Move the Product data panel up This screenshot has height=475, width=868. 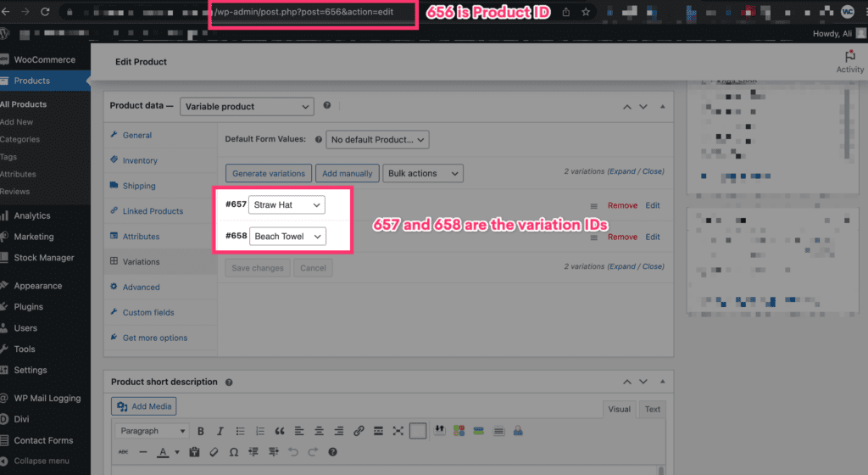click(626, 106)
